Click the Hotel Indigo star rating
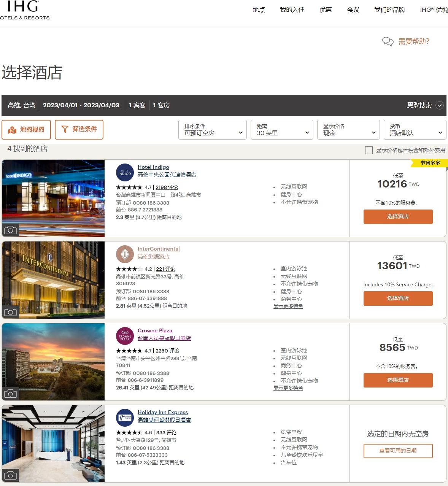448x486 pixels. [129, 187]
